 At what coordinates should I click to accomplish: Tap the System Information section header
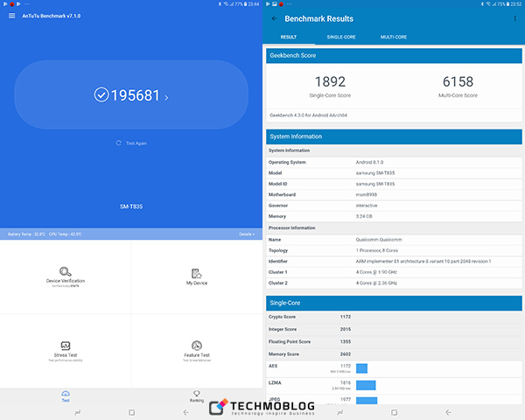[x=394, y=136]
